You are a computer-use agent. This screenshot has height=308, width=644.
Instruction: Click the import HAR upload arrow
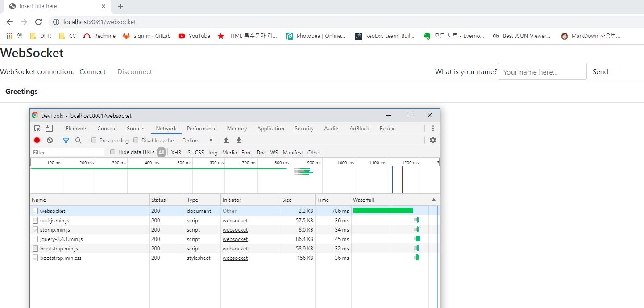(x=226, y=140)
